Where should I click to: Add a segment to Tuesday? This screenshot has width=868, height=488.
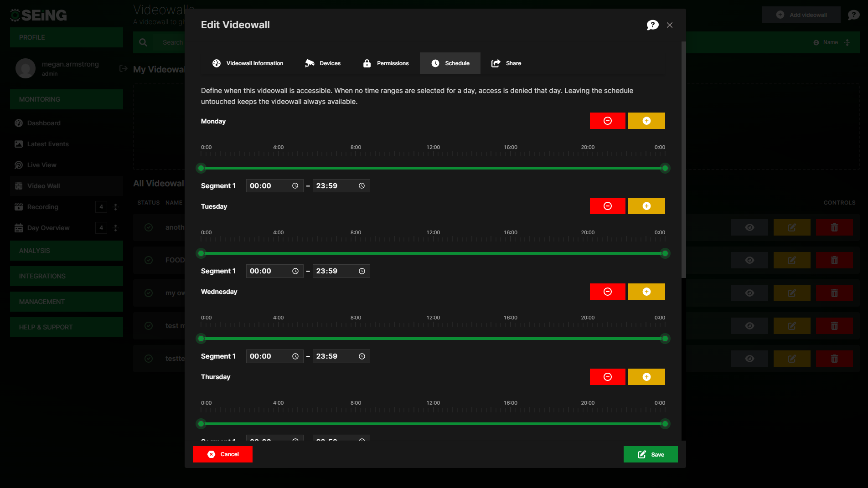coord(646,206)
